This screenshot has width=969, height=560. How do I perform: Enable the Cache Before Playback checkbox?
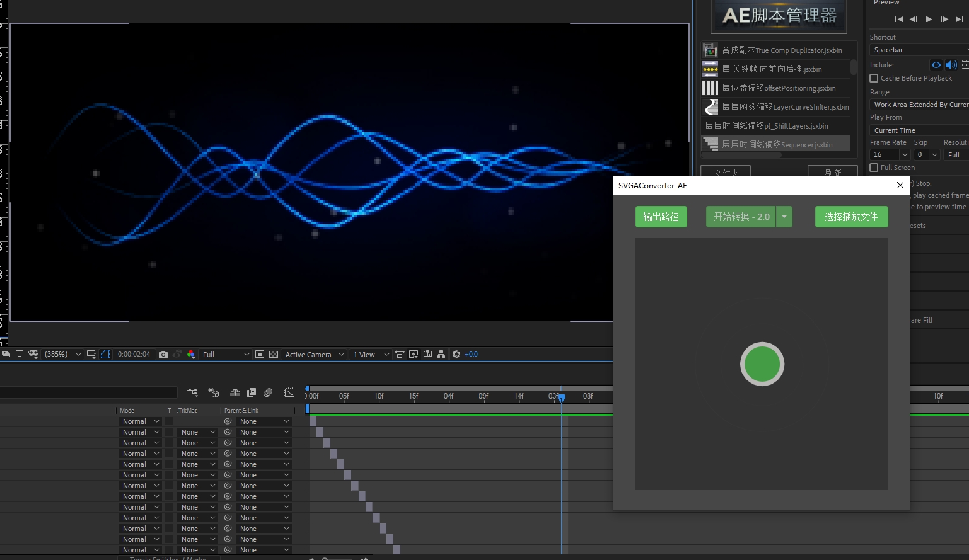(x=874, y=78)
